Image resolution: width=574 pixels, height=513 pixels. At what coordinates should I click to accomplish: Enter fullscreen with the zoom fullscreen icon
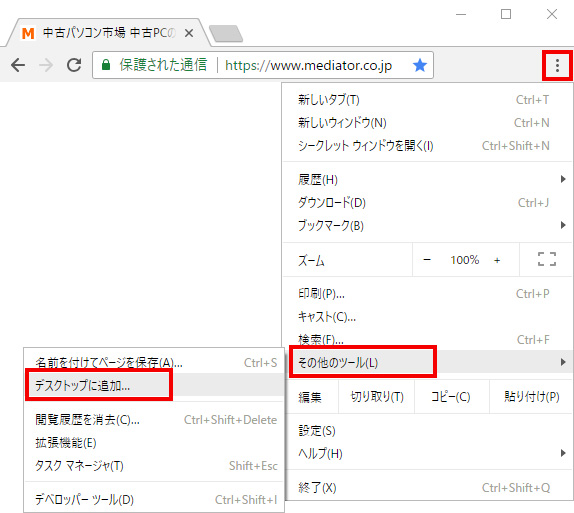pos(547,259)
